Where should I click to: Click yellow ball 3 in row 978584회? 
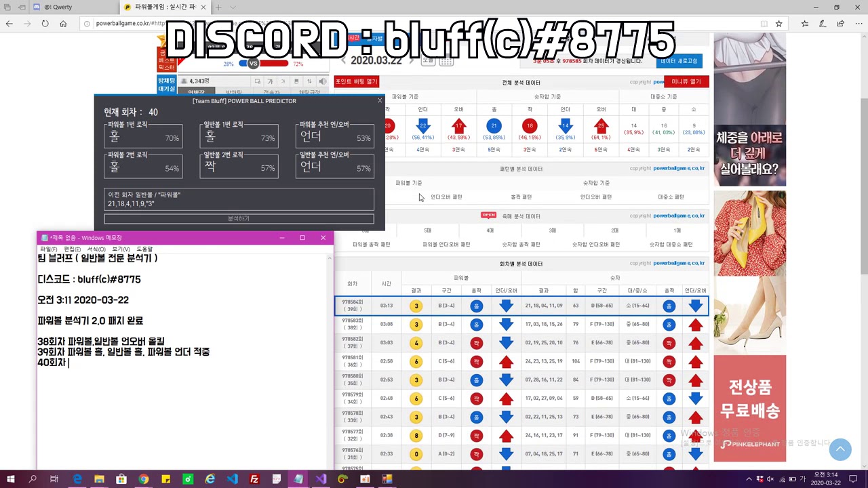416,306
